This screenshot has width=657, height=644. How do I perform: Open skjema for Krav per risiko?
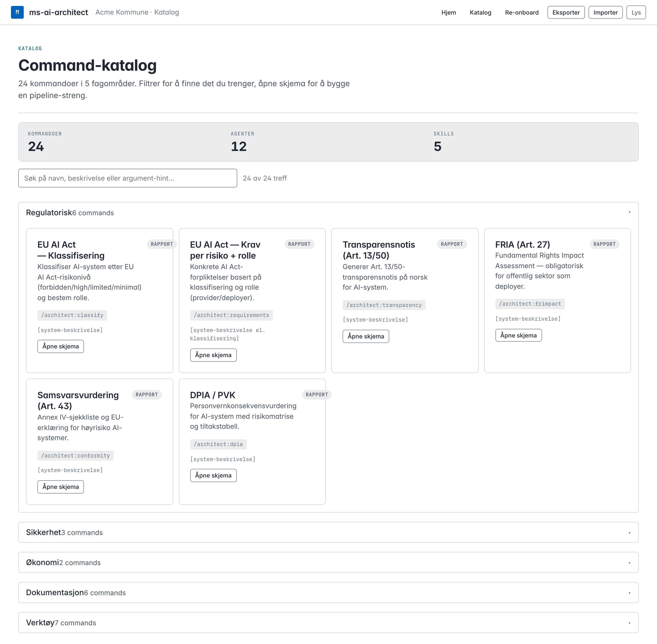[x=213, y=355]
